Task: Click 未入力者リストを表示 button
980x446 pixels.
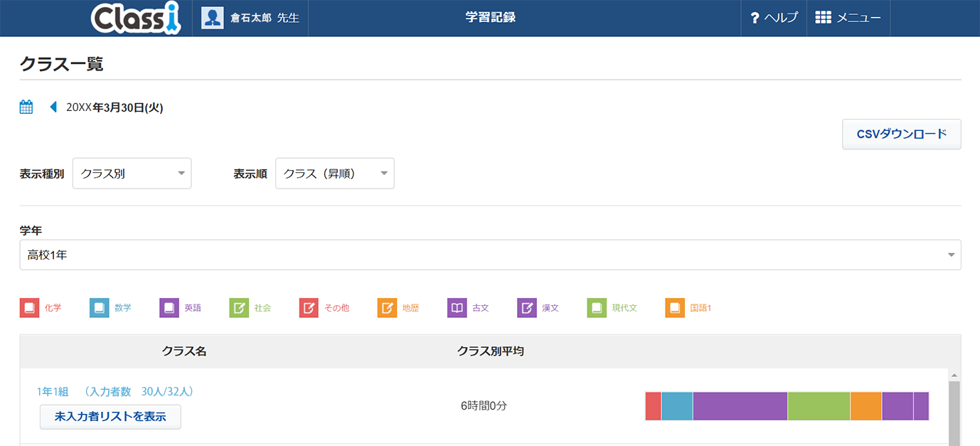Action: [x=110, y=417]
